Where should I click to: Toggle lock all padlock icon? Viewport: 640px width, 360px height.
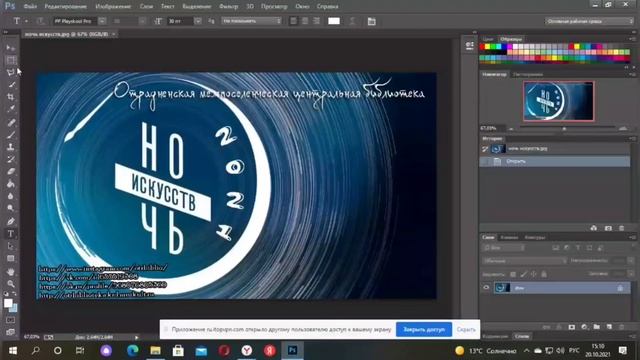click(544, 274)
